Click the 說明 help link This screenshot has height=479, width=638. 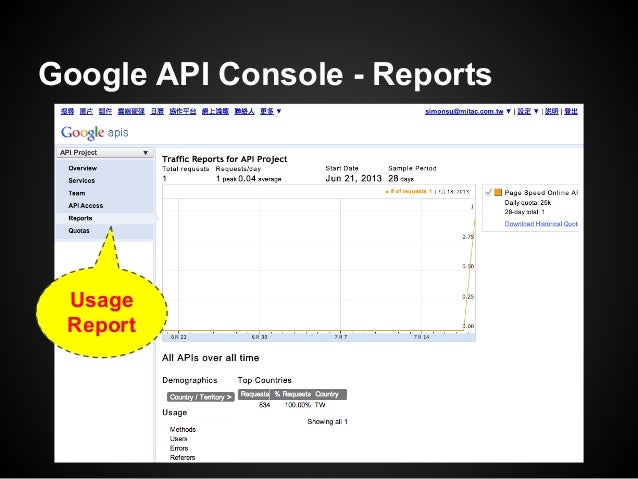point(551,111)
